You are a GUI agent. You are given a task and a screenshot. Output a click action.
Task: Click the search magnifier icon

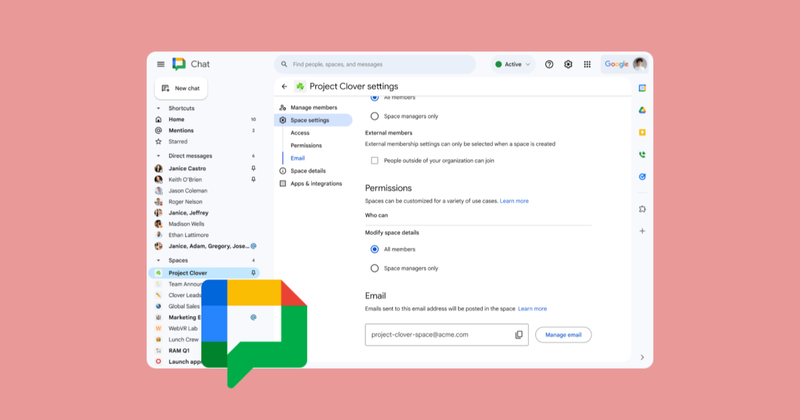pyautogui.click(x=284, y=64)
